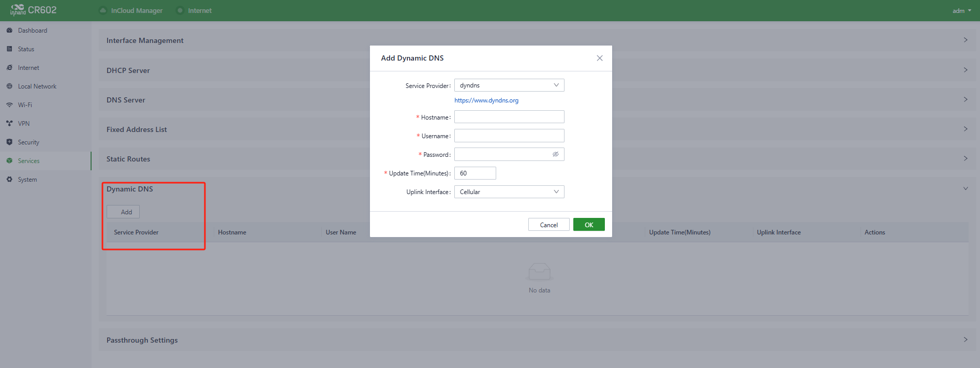Screen dimensions: 980x368
Task: Open the adm user menu
Action: [x=962, y=11]
